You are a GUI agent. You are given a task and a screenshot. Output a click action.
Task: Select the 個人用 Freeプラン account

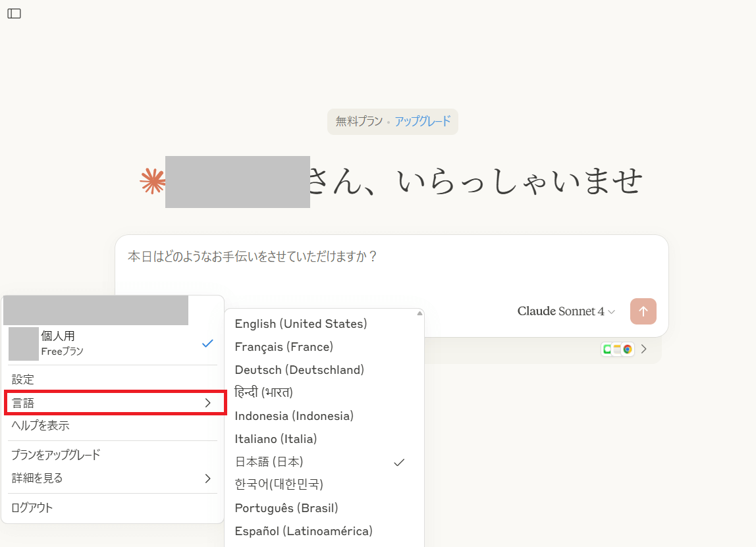tap(113, 344)
